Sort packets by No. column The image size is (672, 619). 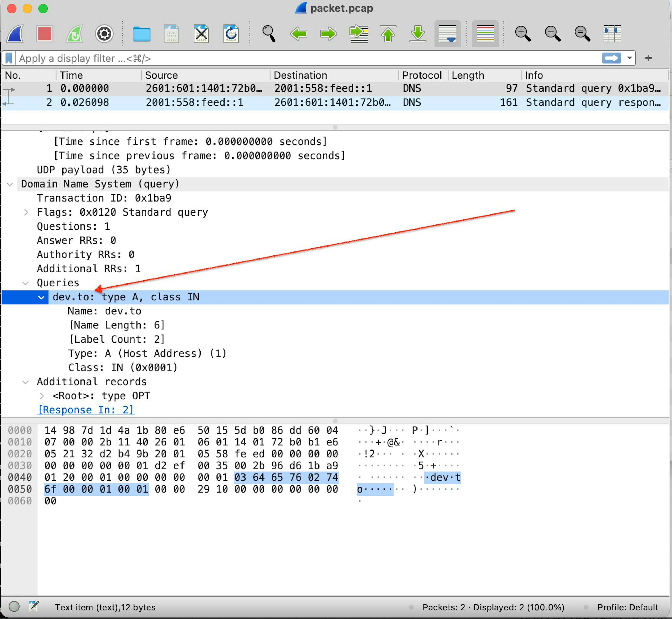[28, 75]
